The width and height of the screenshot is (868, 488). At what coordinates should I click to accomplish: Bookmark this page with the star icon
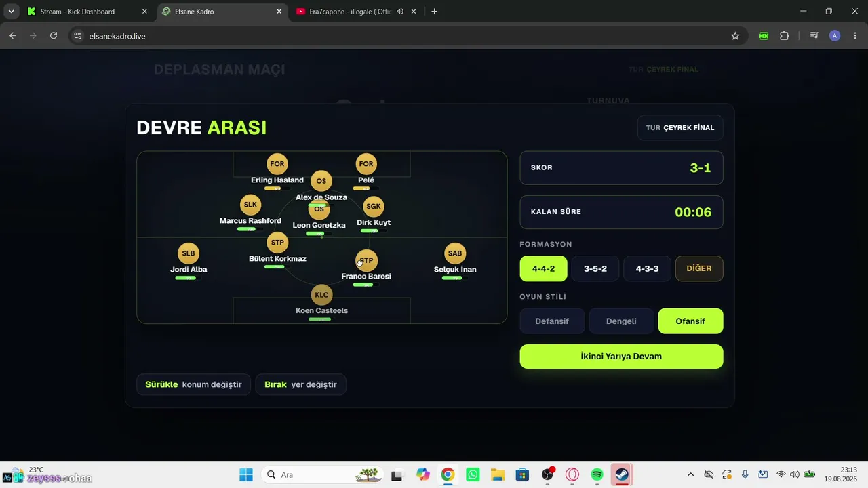(x=735, y=36)
